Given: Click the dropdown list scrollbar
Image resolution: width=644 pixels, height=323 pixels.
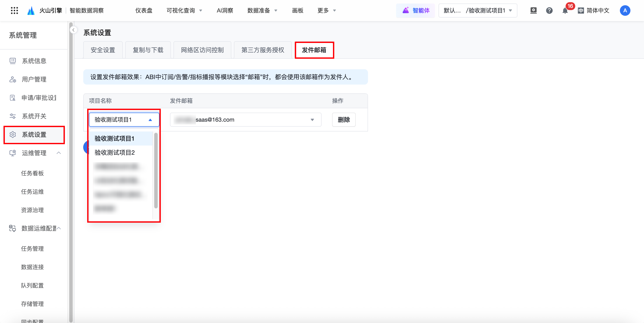Looking at the screenshot, I should [x=156, y=170].
